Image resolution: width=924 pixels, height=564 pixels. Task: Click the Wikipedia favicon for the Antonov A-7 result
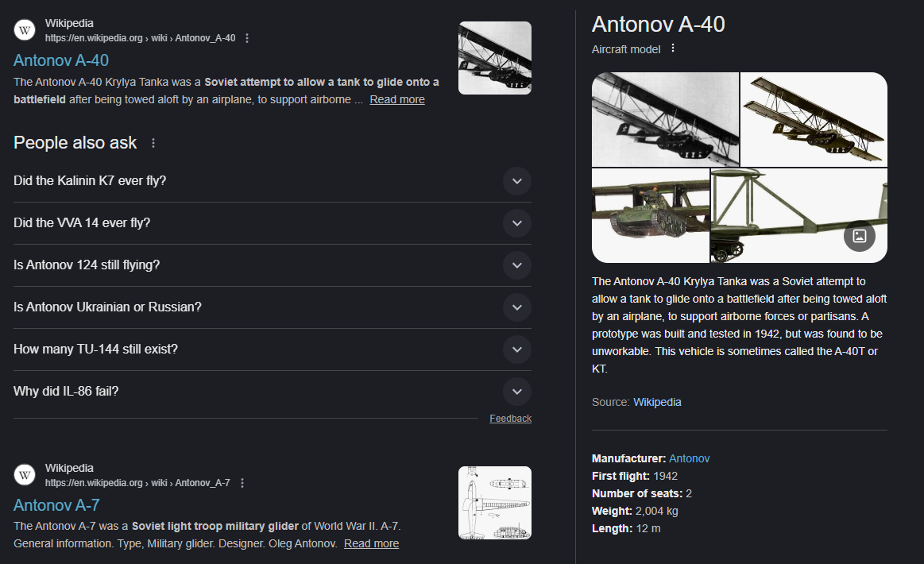click(25, 474)
